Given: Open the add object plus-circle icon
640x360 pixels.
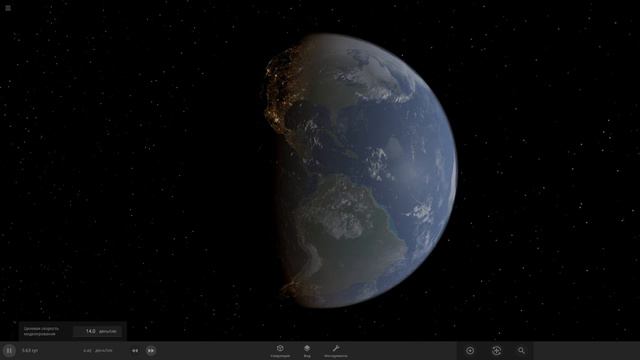Looking at the screenshot, I should click(x=470, y=351).
